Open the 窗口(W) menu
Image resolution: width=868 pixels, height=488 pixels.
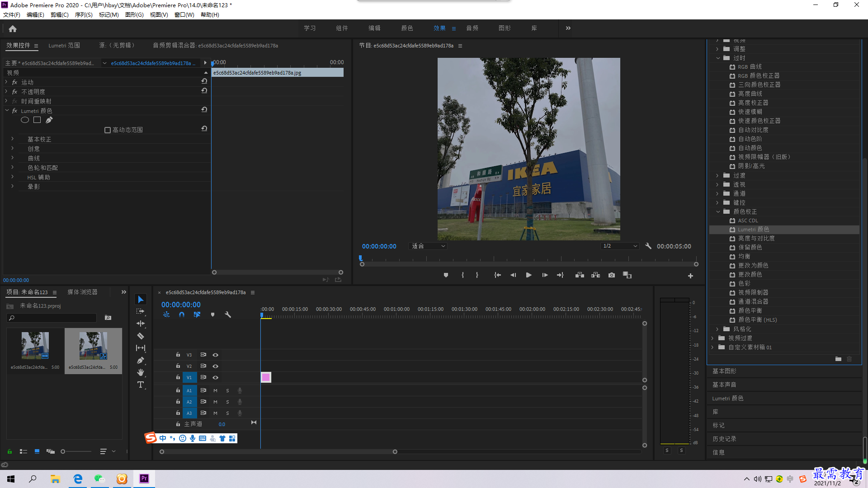(x=184, y=15)
